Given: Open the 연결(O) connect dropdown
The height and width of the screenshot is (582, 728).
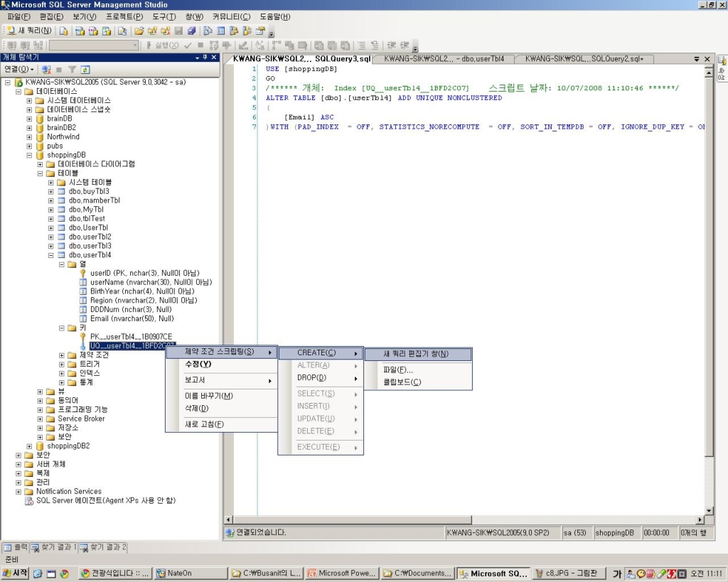Looking at the screenshot, I should click(x=19, y=70).
